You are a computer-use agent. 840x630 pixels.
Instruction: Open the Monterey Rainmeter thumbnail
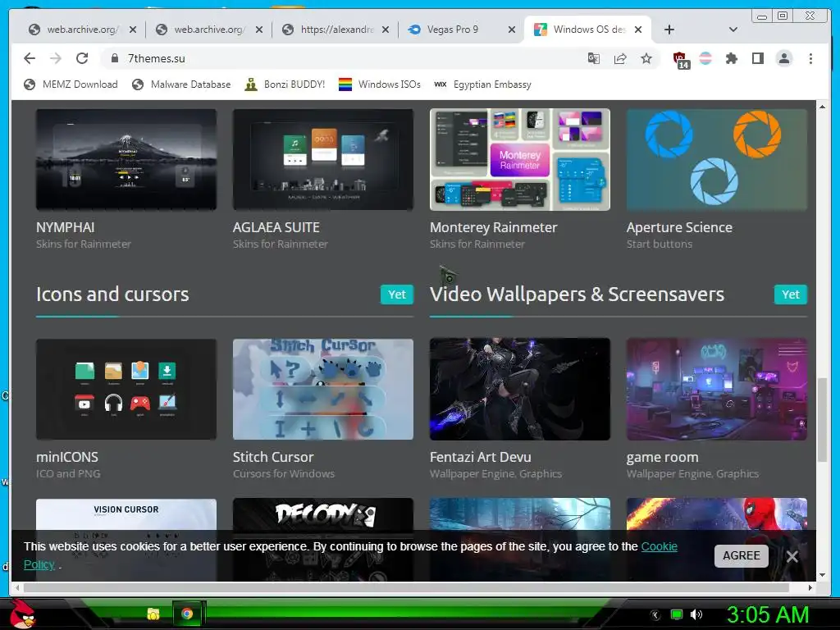[x=519, y=159]
